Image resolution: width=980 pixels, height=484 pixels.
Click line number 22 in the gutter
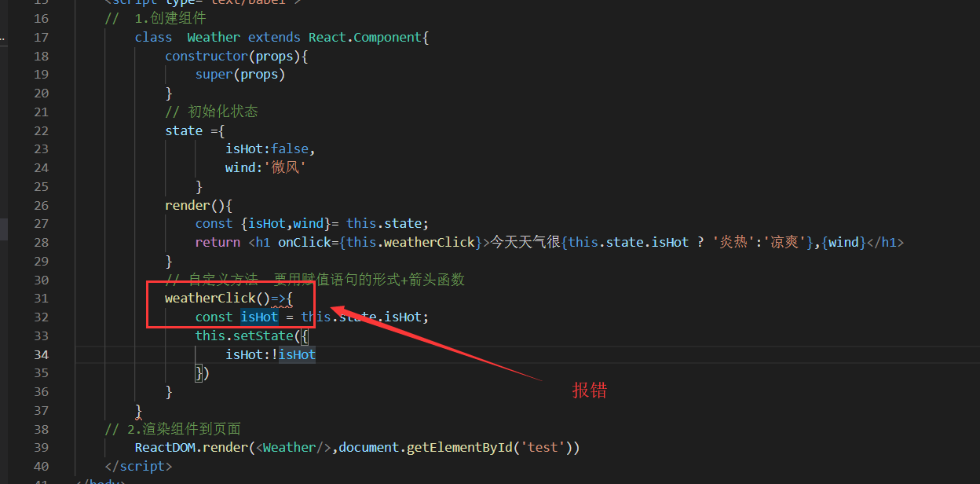pyautogui.click(x=42, y=130)
